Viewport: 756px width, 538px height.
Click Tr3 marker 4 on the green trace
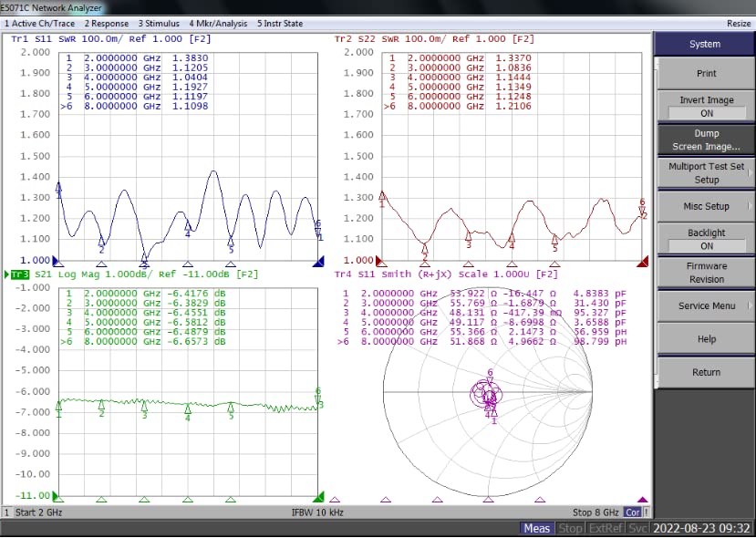click(188, 413)
